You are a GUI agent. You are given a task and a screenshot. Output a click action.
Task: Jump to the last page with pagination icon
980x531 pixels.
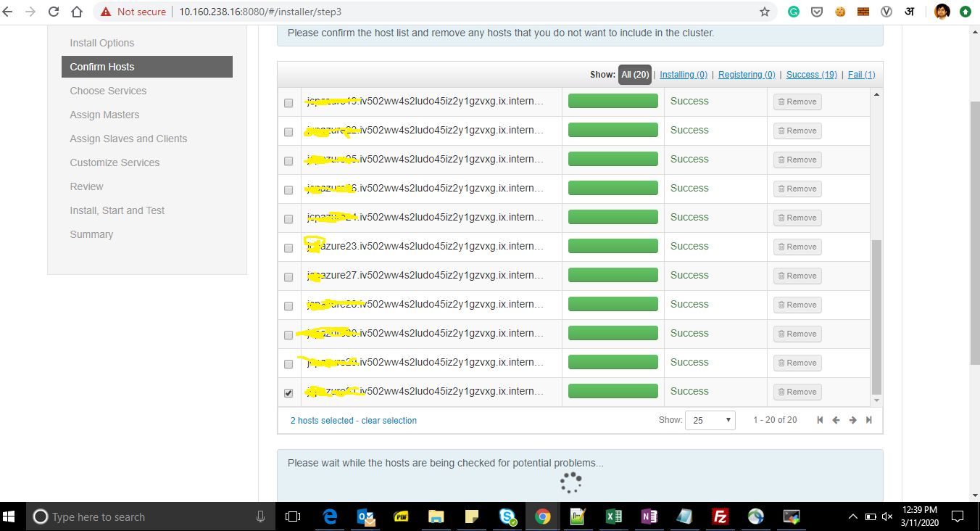point(869,419)
